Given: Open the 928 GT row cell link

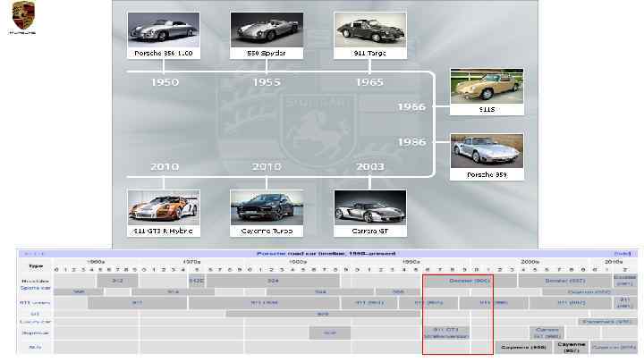Looking at the screenshot, I should (x=323, y=314).
